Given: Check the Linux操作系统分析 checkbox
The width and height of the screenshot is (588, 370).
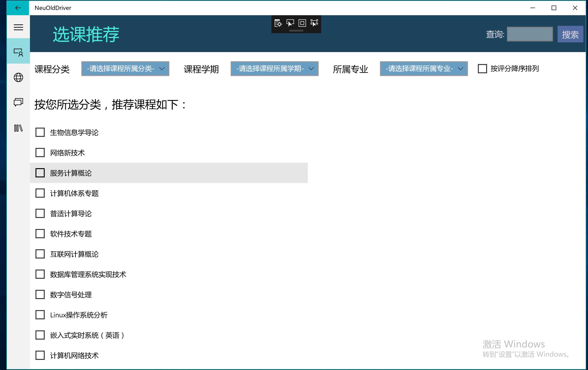Looking at the screenshot, I should pyautogui.click(x=40, y=315).
